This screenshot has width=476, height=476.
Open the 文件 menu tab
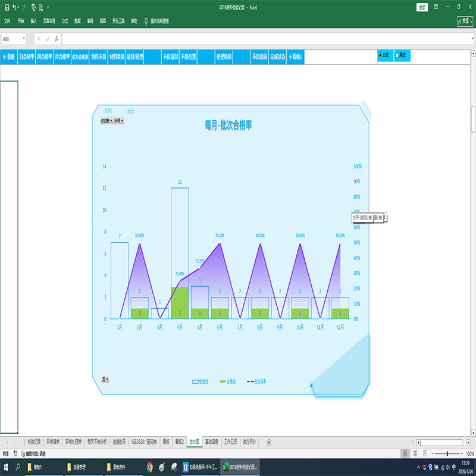coord(7,21)
